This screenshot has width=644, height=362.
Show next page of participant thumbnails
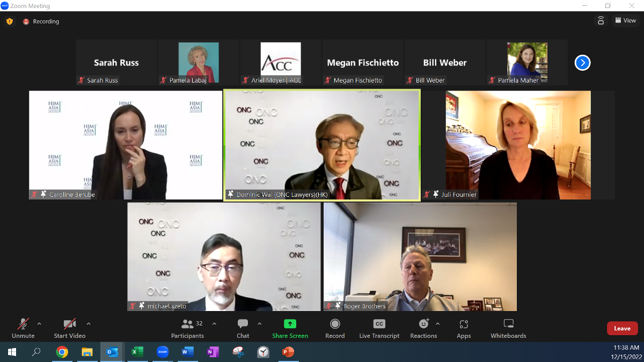pos(582,63)
